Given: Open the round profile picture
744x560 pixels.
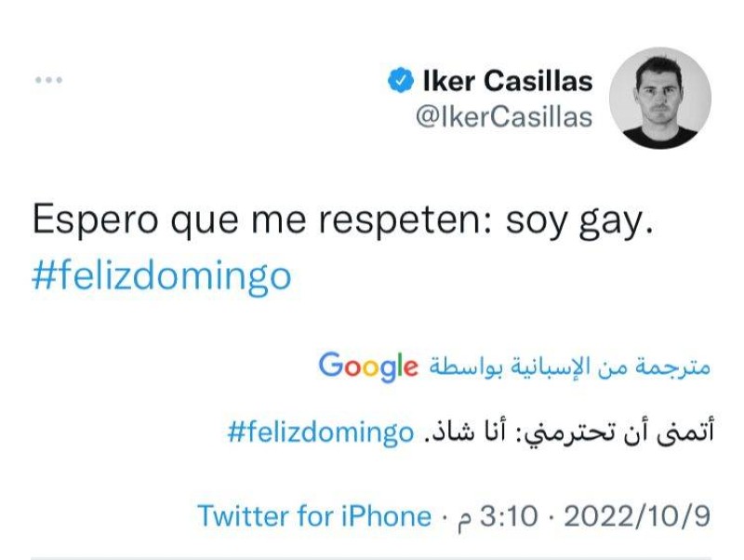Looking at the screenshot, I should click(659, 98).
